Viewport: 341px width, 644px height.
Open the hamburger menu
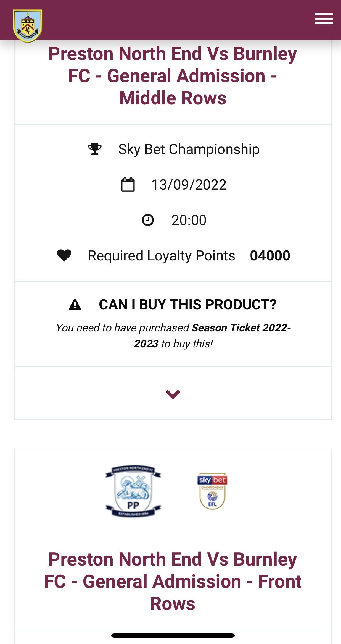[324, 19]
